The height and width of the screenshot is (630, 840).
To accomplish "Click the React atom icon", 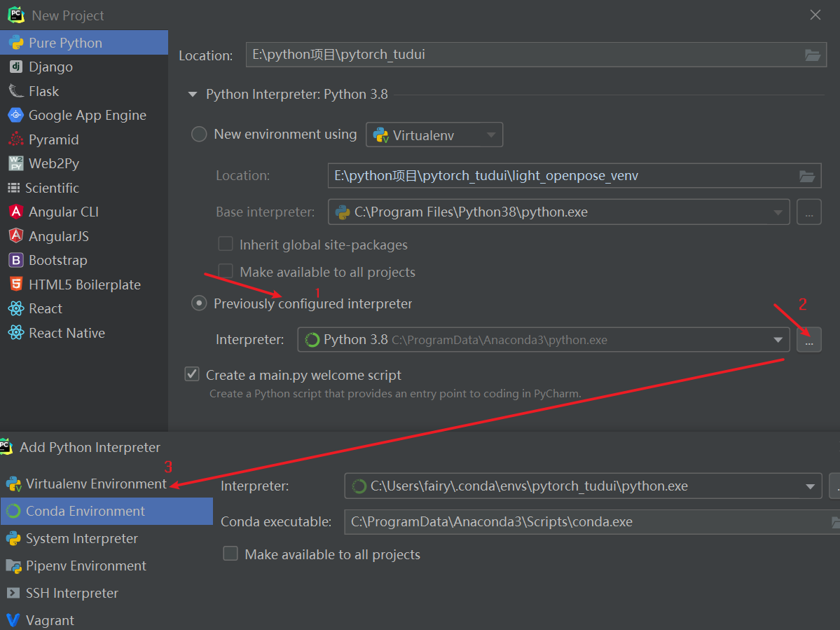I will click(x=16, y=308).
